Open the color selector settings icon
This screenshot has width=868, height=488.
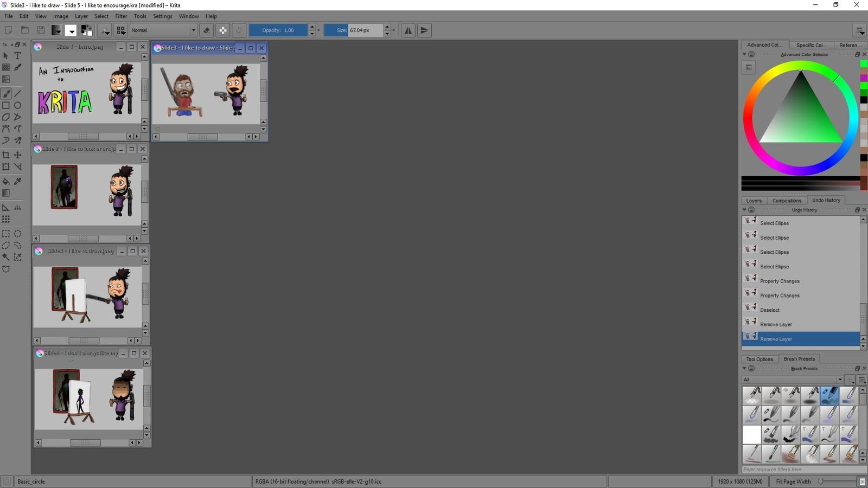(x=749, y=67)
